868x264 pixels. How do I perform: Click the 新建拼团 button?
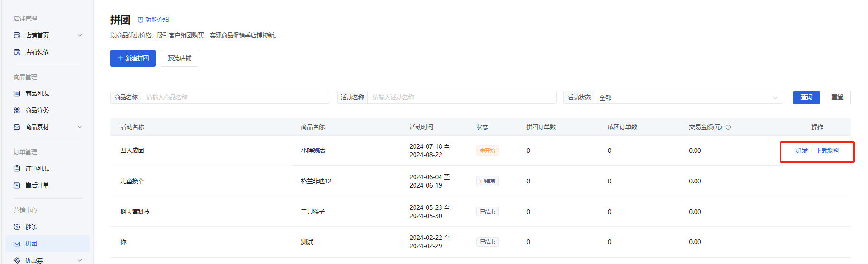(133, 58)
